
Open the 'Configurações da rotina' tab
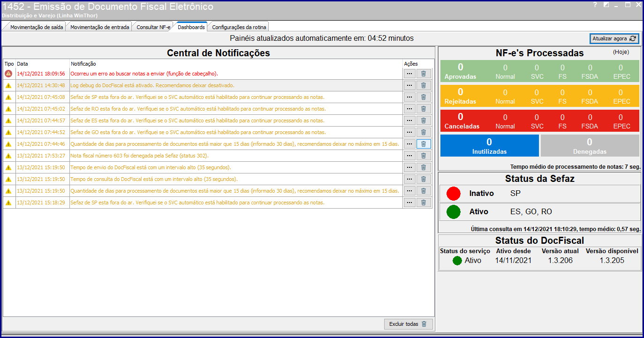pyautogui.click(x=240, y=27)
